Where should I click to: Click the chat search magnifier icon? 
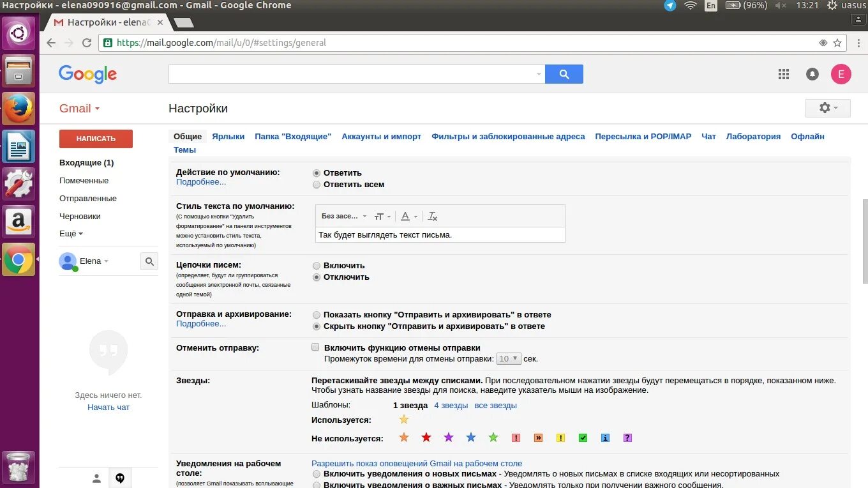tap(149, 261)
